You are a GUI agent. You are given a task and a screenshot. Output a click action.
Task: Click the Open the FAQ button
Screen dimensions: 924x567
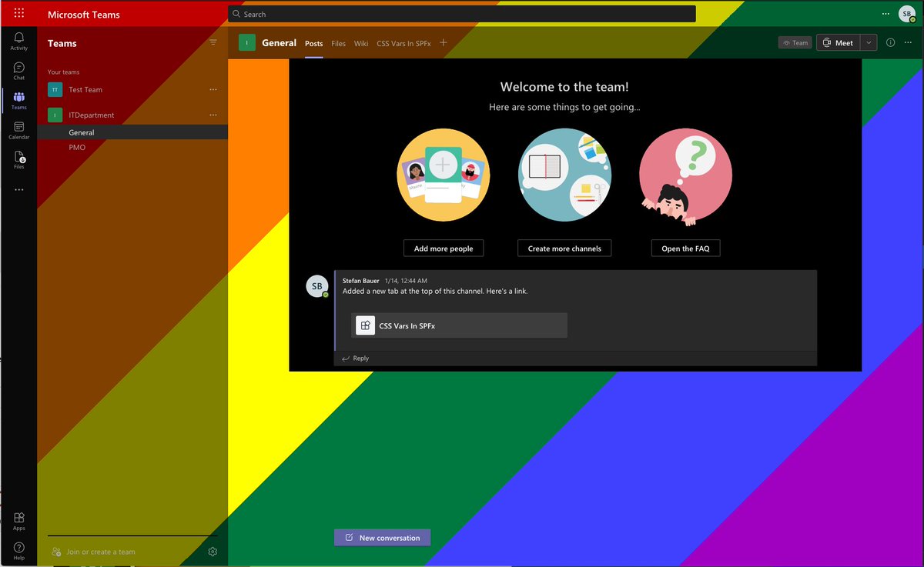coord(685,248)
